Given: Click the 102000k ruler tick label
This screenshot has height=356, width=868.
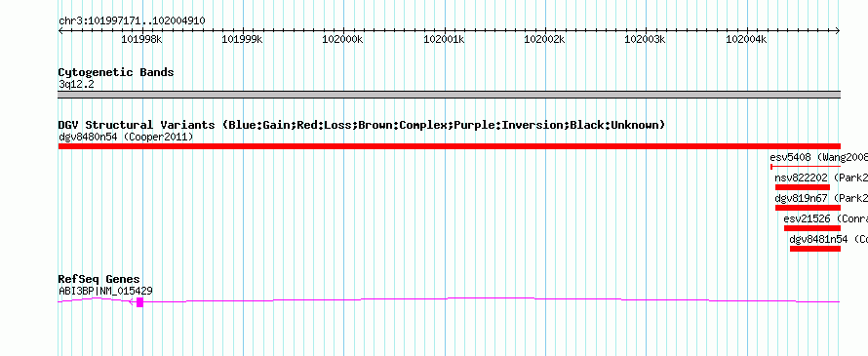Looking at the screenshot, I should tap(342, 39).
